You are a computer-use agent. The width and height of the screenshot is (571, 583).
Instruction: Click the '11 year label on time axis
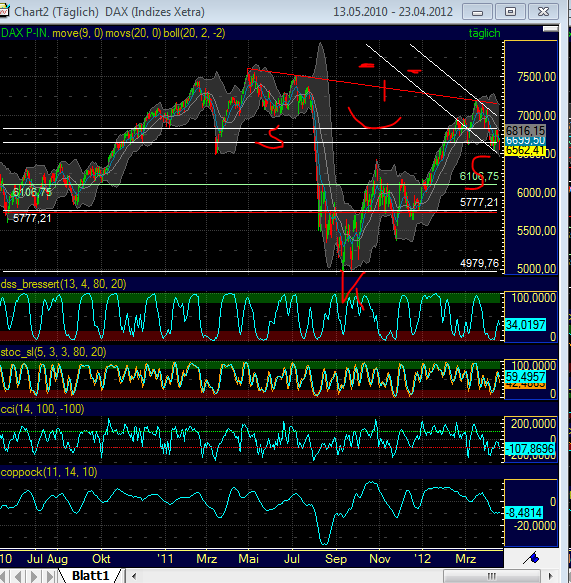[165, 559]
